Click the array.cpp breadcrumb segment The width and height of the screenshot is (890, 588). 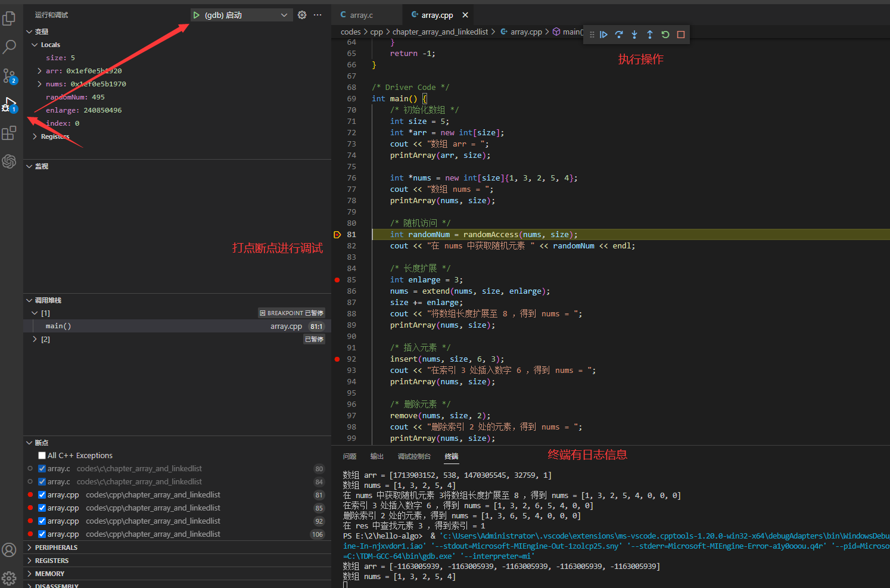tap(521, 32)
